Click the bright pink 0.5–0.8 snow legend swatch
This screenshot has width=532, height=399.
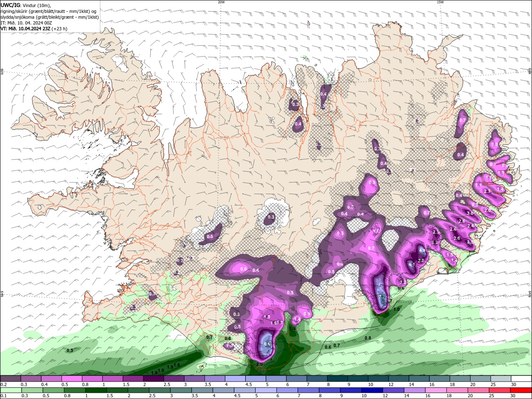[71, 378]
